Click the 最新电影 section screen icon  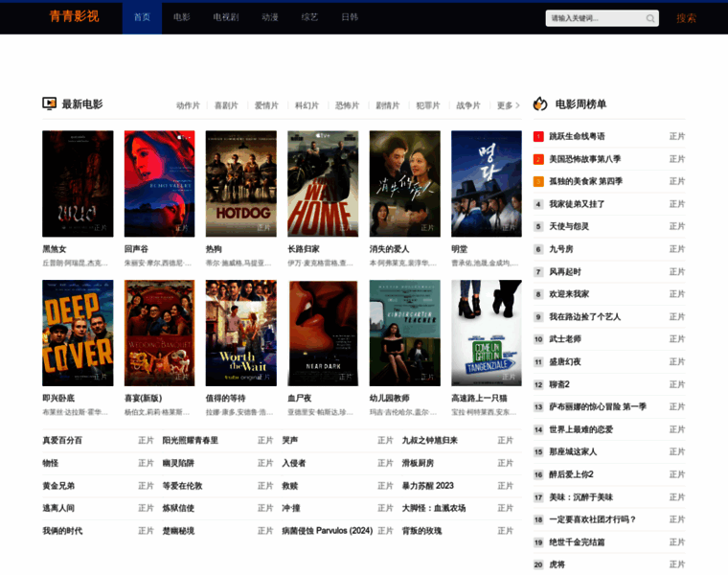(49, 103)
